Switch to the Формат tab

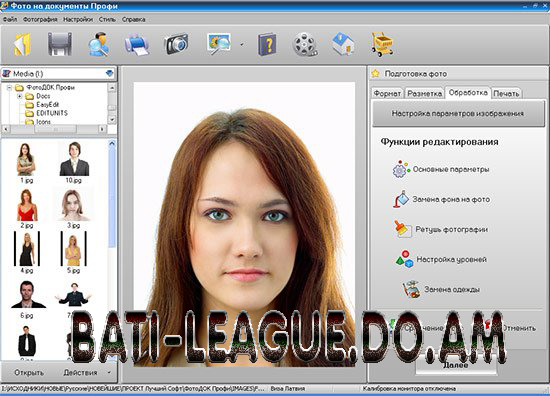[x=387, y=94]
